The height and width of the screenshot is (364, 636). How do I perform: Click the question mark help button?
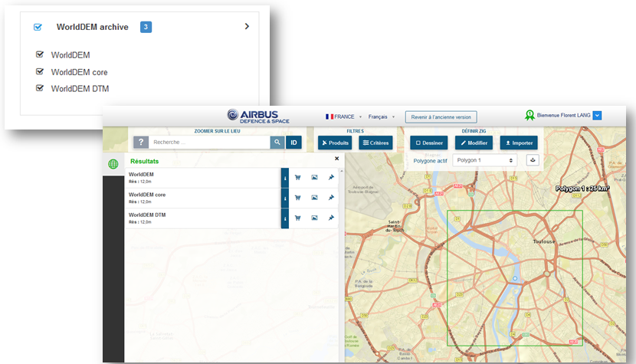pos(141,143)
